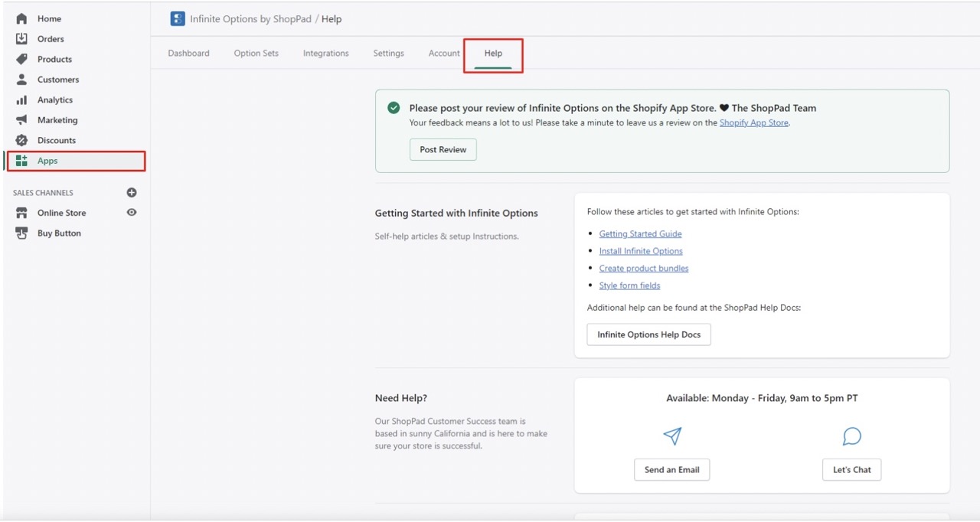Screen dimensions: 980x522
Task: Click the Products tag icon
Action: pos(21,59)
